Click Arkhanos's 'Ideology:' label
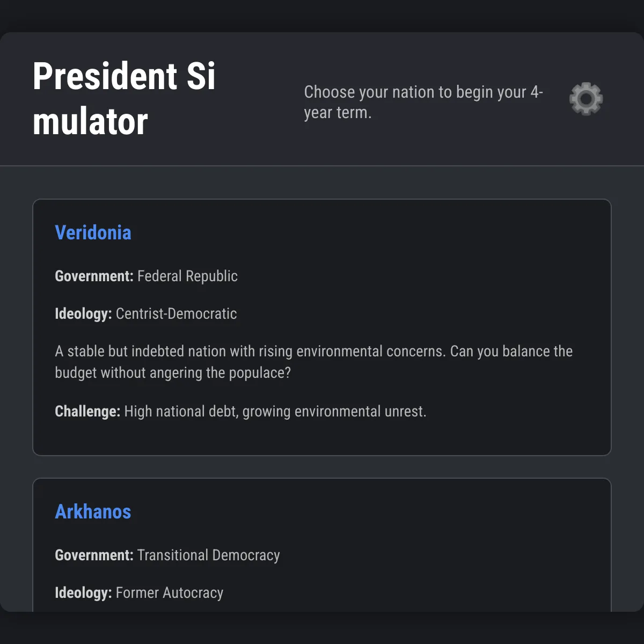Viewport: 644px width, 644px height. click(x=83, y=593)
